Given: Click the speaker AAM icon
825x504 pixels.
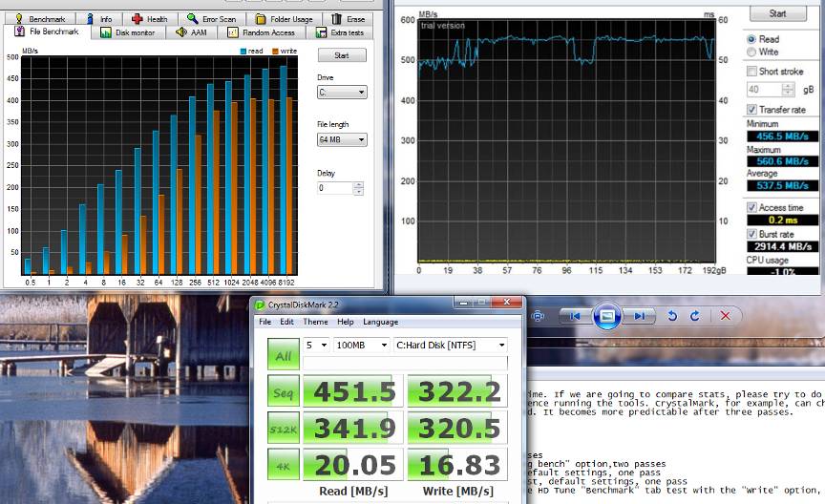Looking at the screenshot, I should tap(181, 32).
